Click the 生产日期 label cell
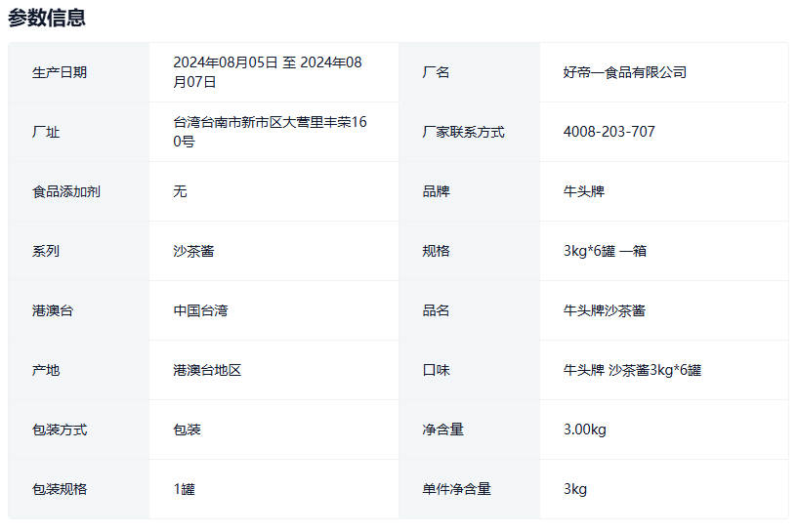This screenshot has height=532, width=798. (x=60, y=72)
